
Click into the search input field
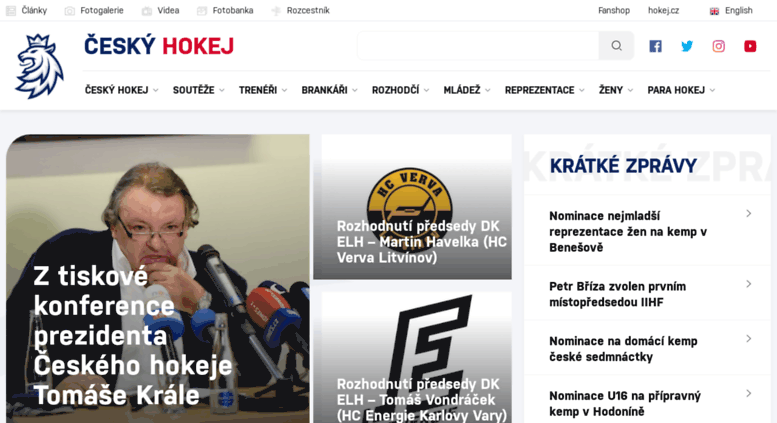click(478, 46)
